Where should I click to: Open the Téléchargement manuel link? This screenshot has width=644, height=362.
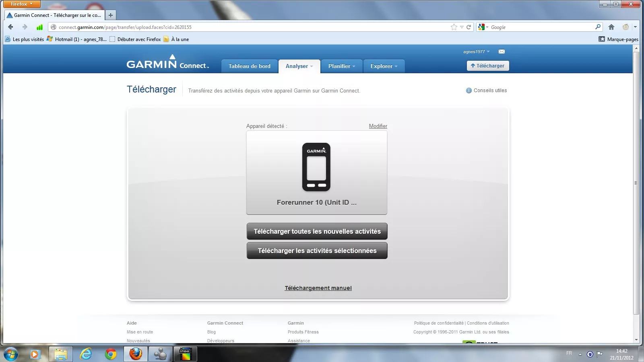(318, 288)
